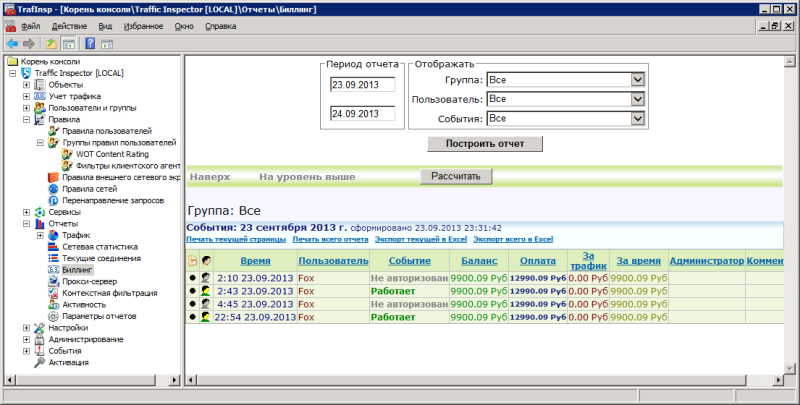Screen dimensions: 800x405
Task: Open the Группа dropdown
Action: [x=638, y=80]
